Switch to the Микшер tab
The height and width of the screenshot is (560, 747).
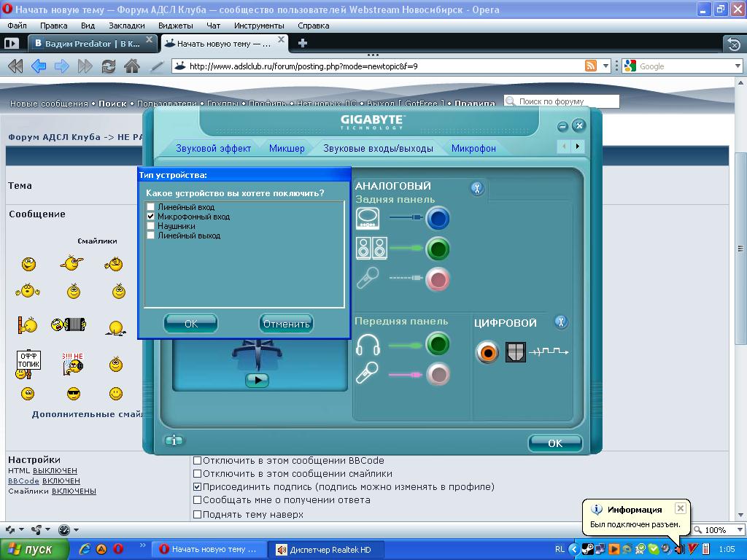287,148
